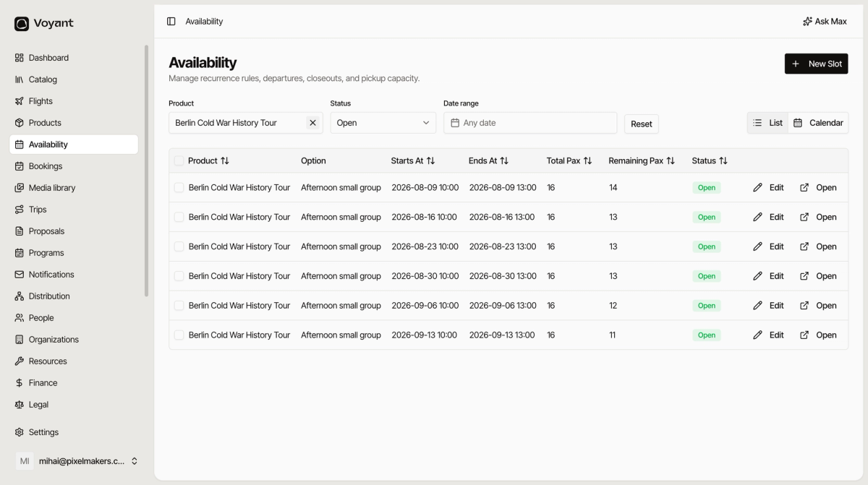Viewport: 868px width, 485px height.
Task: Click the Trips icon in sidebar
Action: click(20, 210)
